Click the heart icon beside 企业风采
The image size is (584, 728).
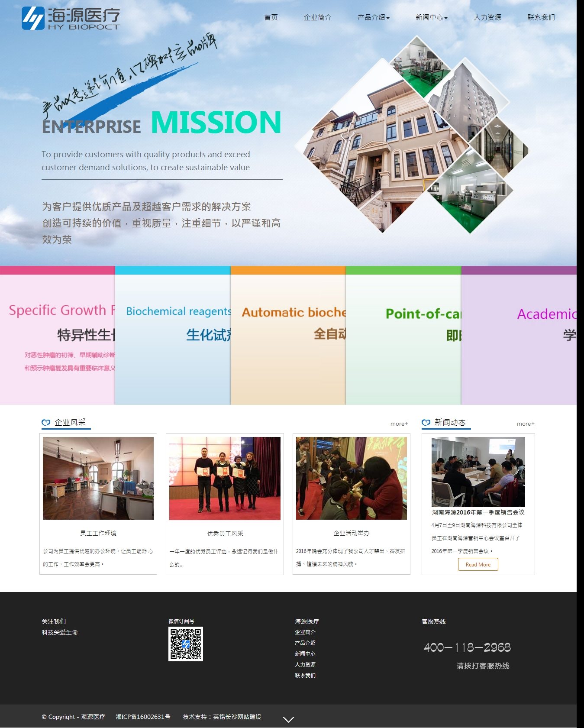click(x=46, y=423)
